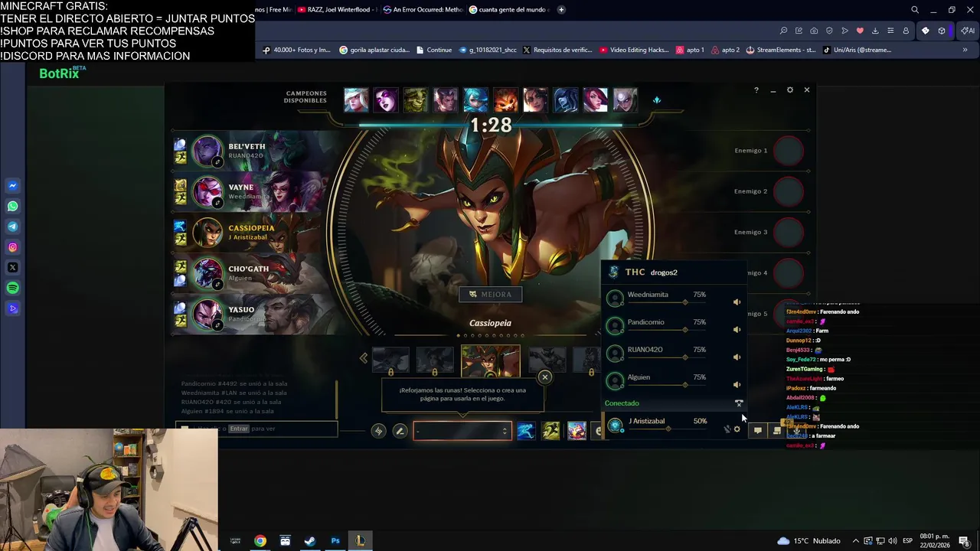Open voice settings gear for J Aristizabal
This screenshot has width=980, height=551.
point(737,429)
